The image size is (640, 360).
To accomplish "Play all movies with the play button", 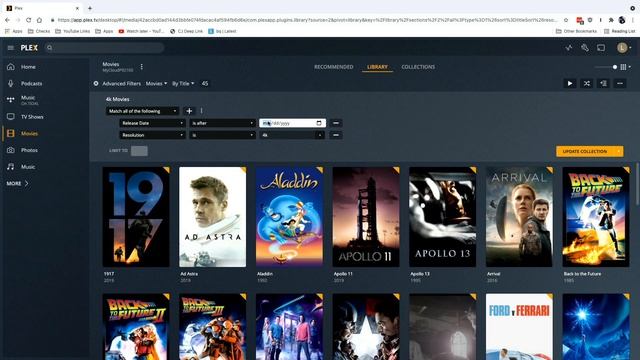I will pyautogui.click(x=570, y=84).
